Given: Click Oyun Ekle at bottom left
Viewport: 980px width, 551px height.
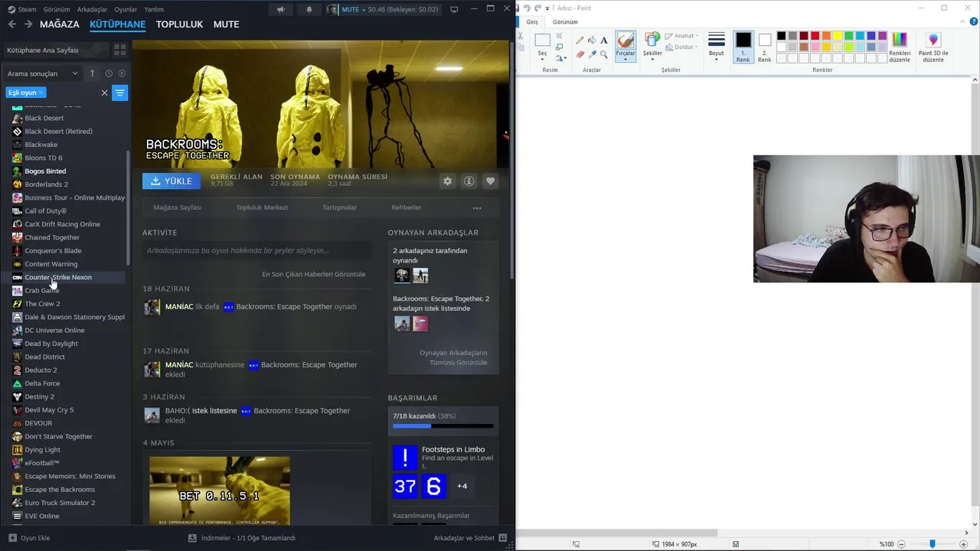Looking at the screenshot, I should 29,538.
